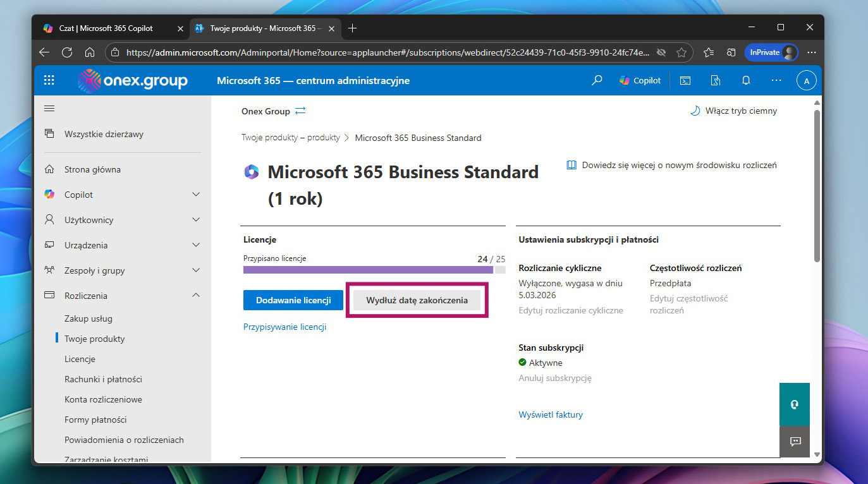Expand the Urządzenia navigation group
Viewport: 868px width, 484px height.
(196, 245)
